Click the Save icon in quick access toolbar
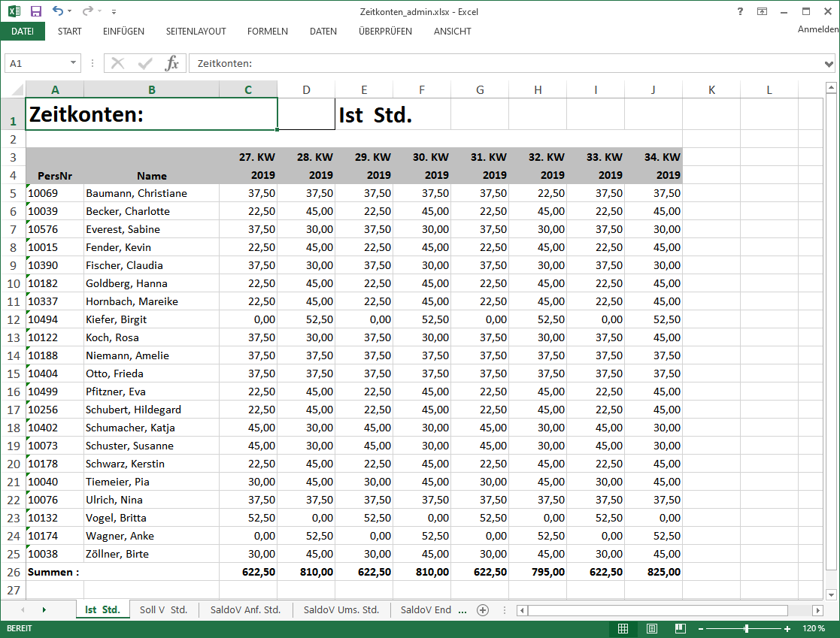The image size is (840, 638). click(x=36, y=11)
